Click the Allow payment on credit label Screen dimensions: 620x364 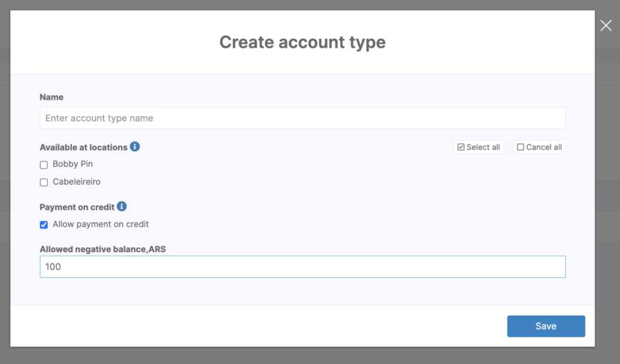101,224
